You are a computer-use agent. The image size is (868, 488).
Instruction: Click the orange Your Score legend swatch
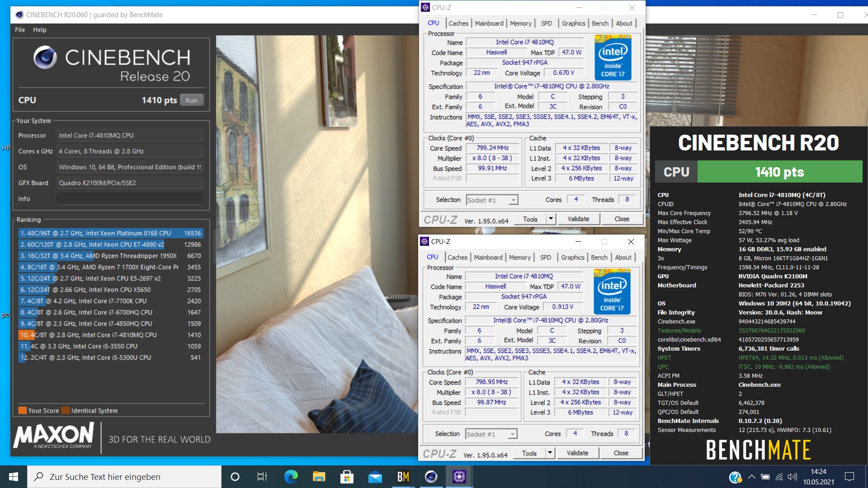pyautogui.click(x=22, y=410)
